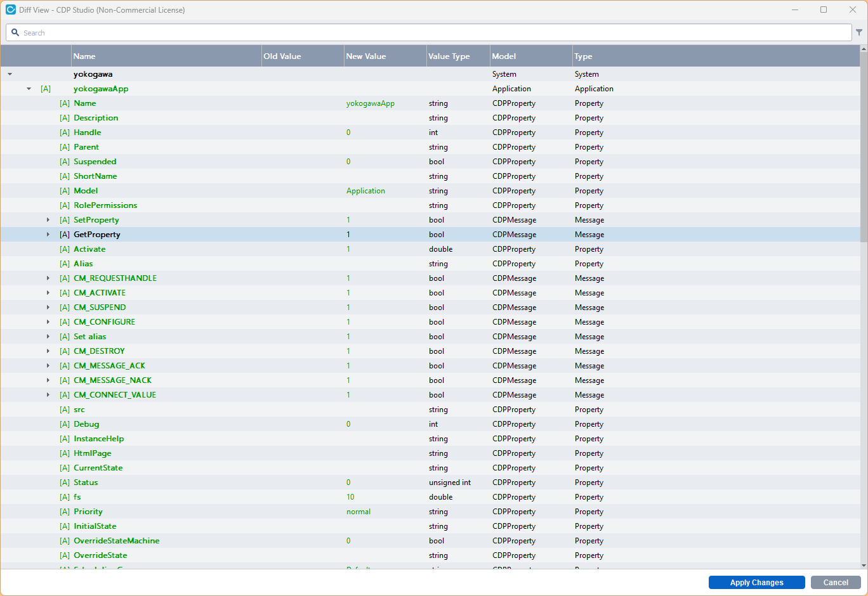The width and height of the screenshot is (868, 596).
Task: Select the Parent property row
Action: [x=430, y=147]
